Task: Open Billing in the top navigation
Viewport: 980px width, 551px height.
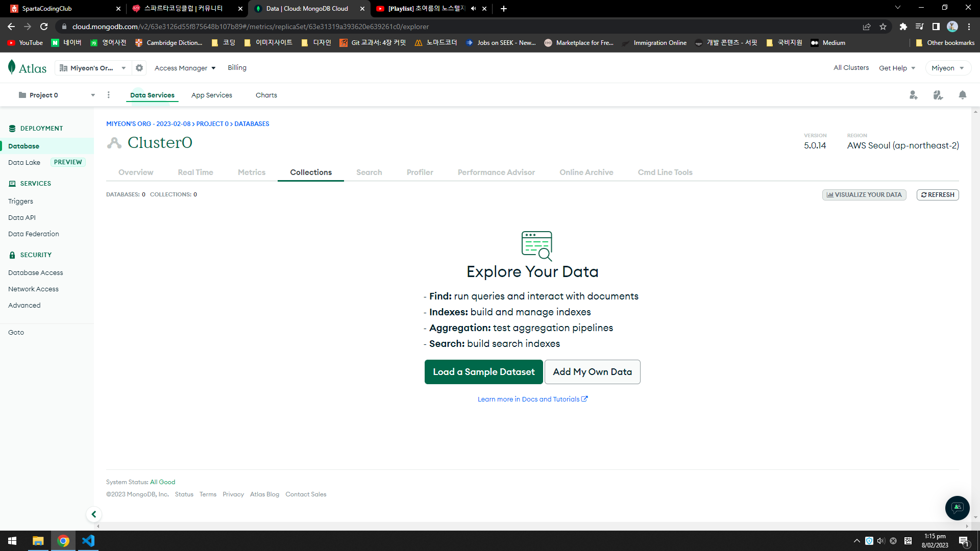Action: (237, 67)
